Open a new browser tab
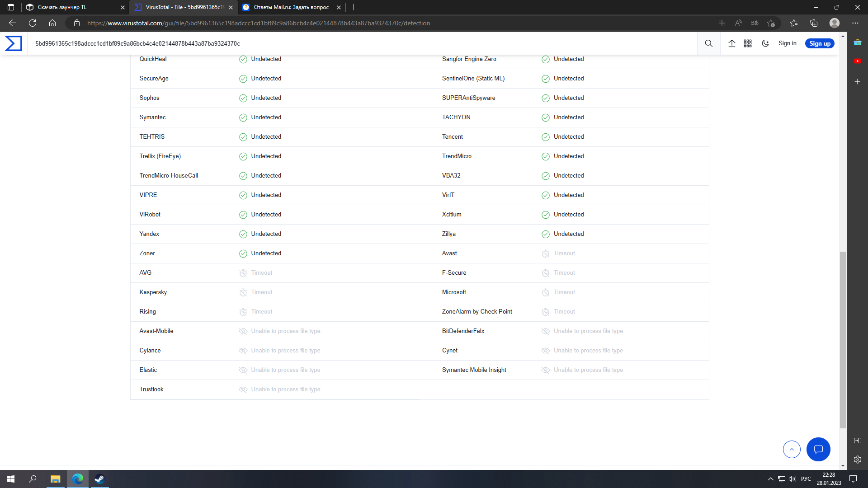Screen dimensions: 868x488 354,7
